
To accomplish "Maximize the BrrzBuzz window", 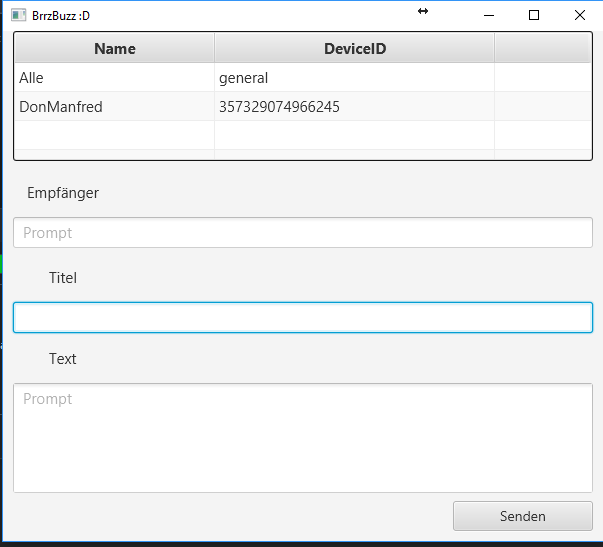I will point(534,15).
